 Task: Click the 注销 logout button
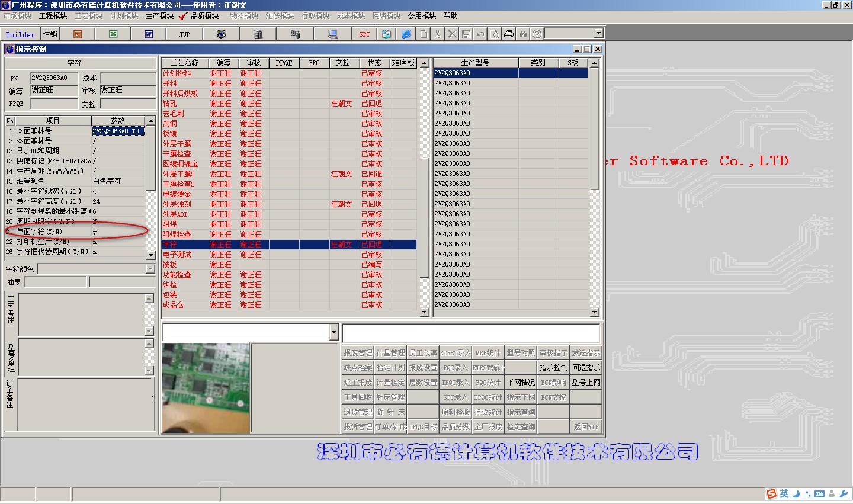[x=50, y=34]
